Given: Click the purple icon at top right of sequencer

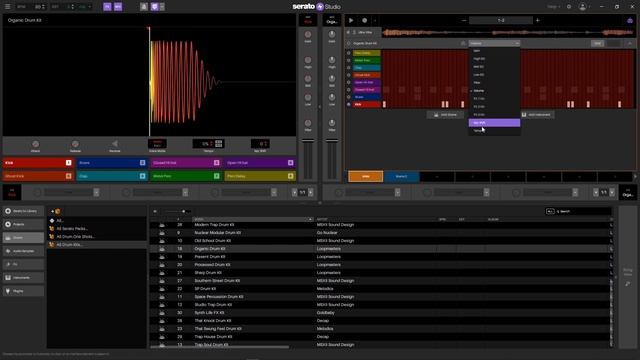Looking at the screenshot, I should click(x=630, y=20).
